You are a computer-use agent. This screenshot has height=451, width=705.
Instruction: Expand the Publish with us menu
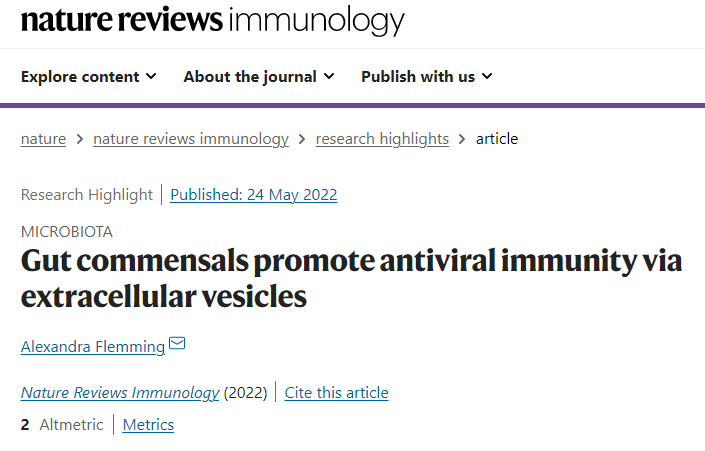(x=427, y=76)
